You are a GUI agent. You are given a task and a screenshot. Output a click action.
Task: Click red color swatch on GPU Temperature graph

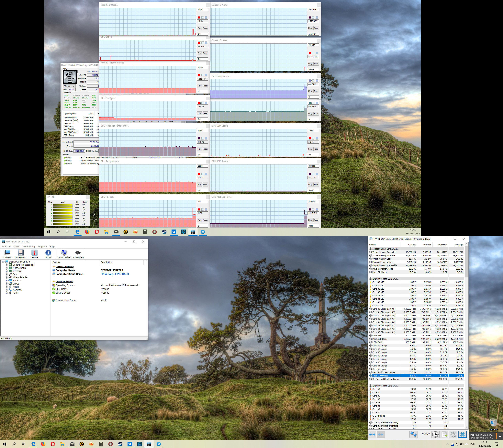(x=199, y=174)
